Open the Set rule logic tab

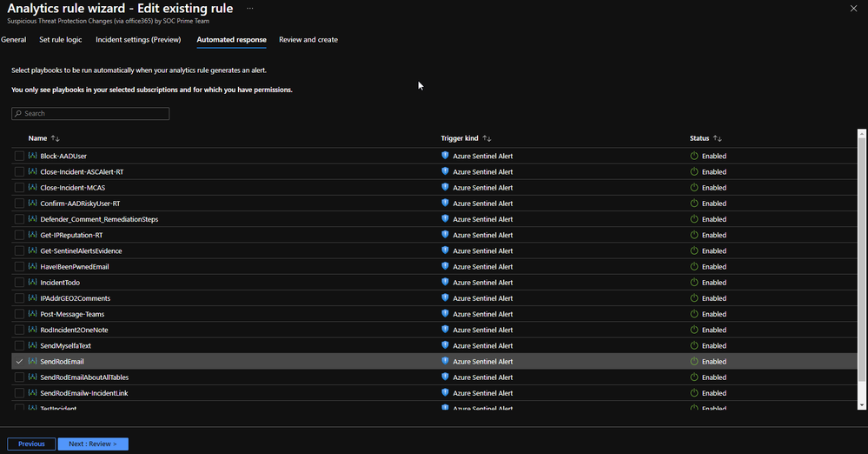[60, 40]
